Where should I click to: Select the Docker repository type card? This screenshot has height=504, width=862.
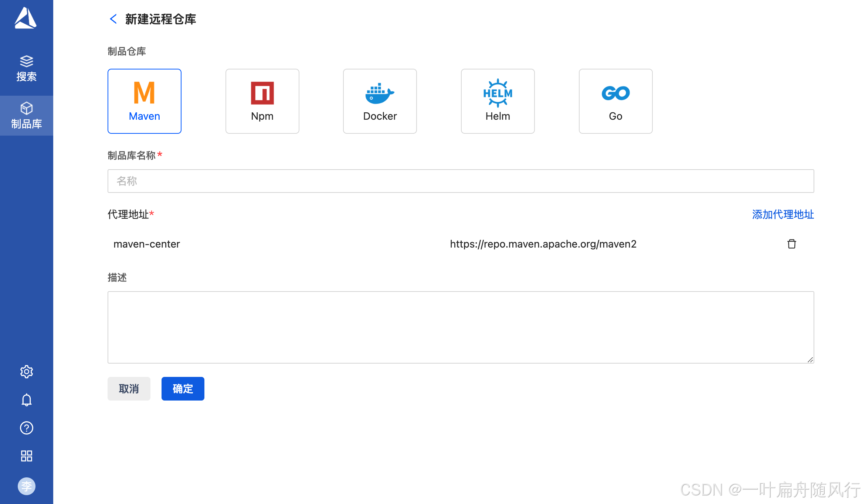coord(380,101)
